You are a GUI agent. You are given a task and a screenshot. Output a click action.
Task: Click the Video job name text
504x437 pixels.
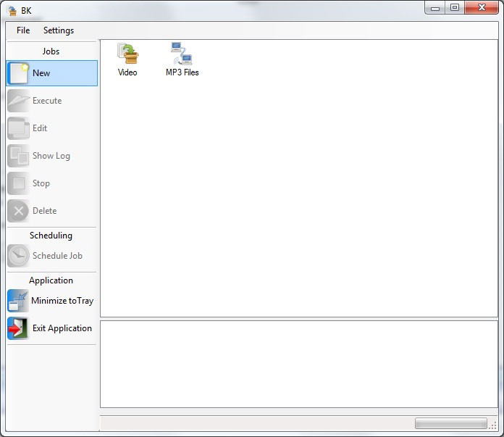tap(127, 72)
